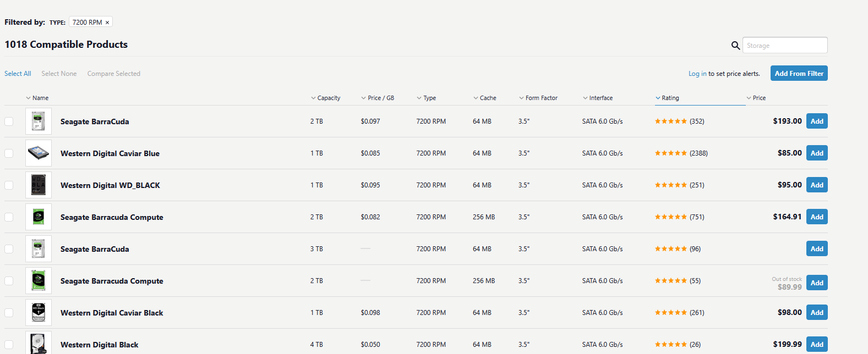Click star rating with 96 reviews
Image resolution: width=868 pixels, height=354 pixels.
pos(670,249)
